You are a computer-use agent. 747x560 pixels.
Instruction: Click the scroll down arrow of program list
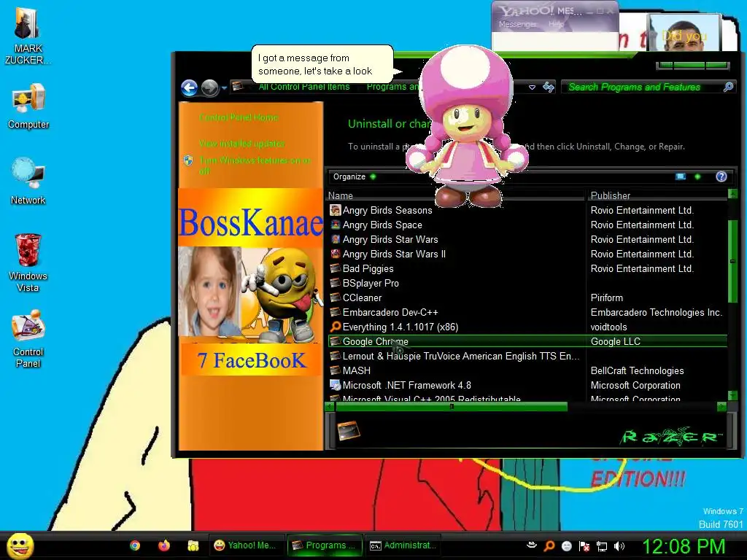tap(732, 396)
